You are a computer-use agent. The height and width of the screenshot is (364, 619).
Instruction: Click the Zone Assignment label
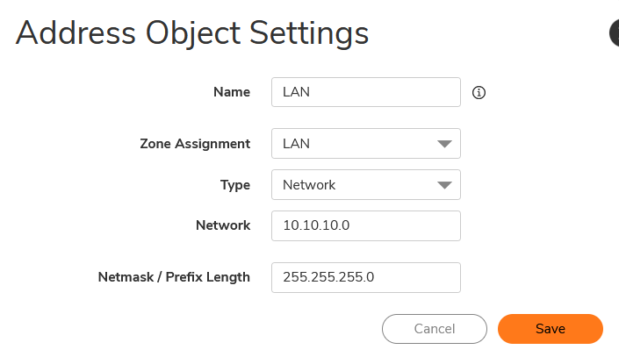tap(195, 144)
